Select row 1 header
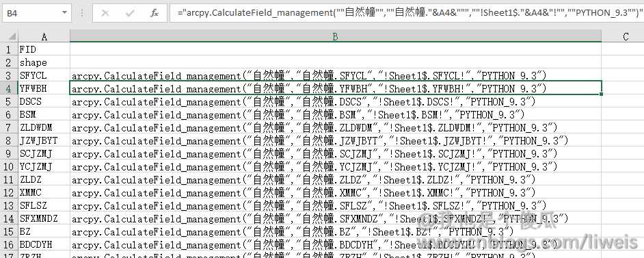Image resolution: width=644 pixels, height=258 pixels. (9, 49)
